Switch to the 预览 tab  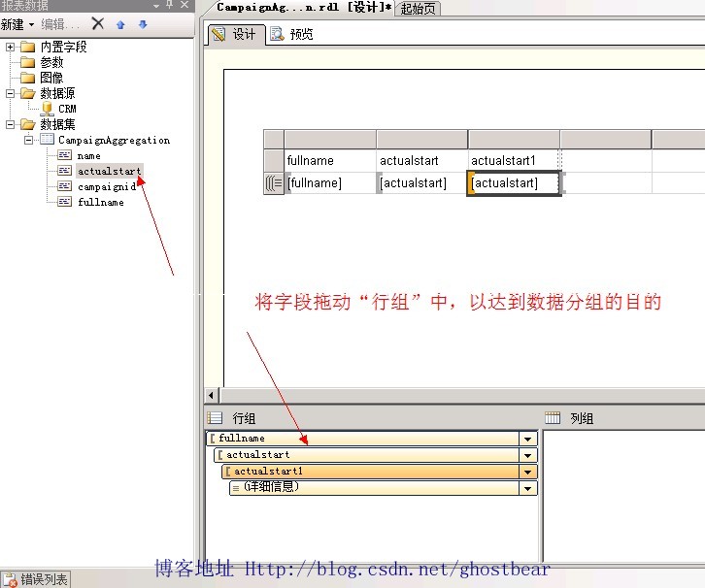[292, 34]
